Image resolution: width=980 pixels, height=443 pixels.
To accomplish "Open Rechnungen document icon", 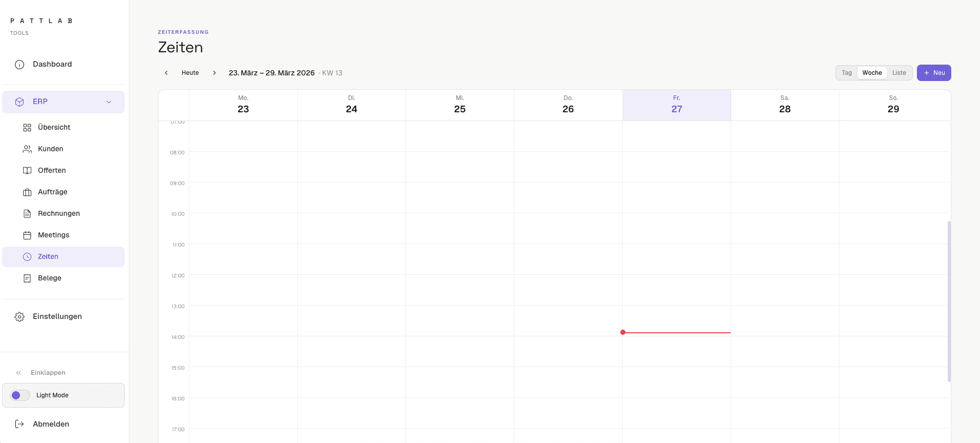I will coord(27,214).
